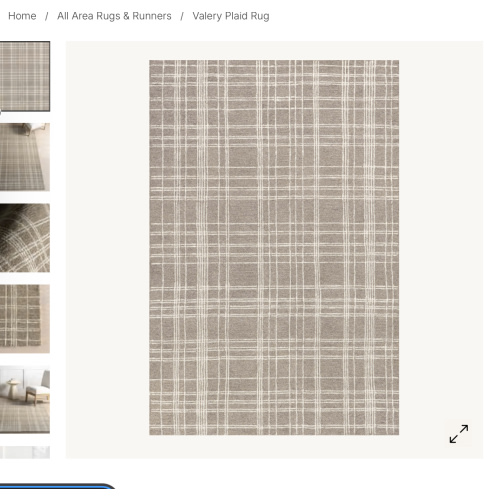Select the first flat plaid rug thumbnail
The width and height of the screenshot is (500, 500).
(25, 76)
